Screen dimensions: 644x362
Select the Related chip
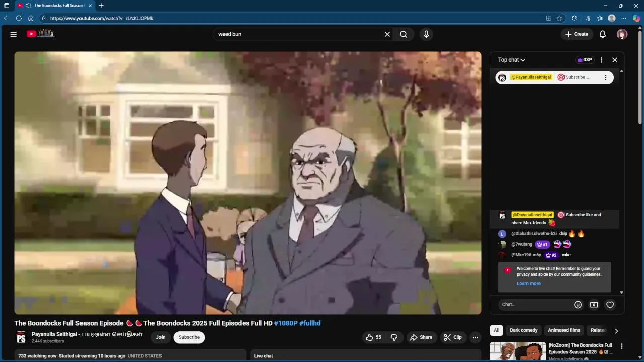[598, 330]
